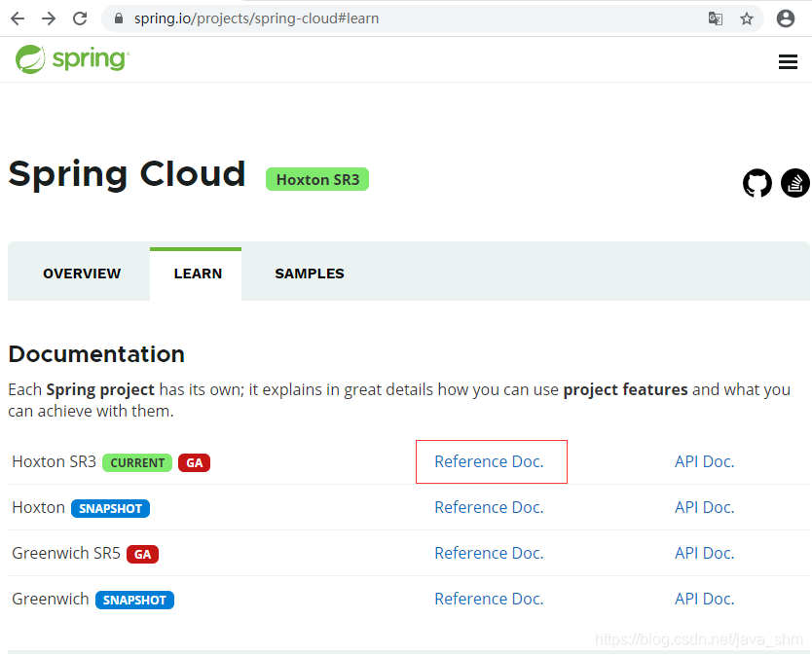Open Greenwich snapshot Reference Doc.

(489, 599)
